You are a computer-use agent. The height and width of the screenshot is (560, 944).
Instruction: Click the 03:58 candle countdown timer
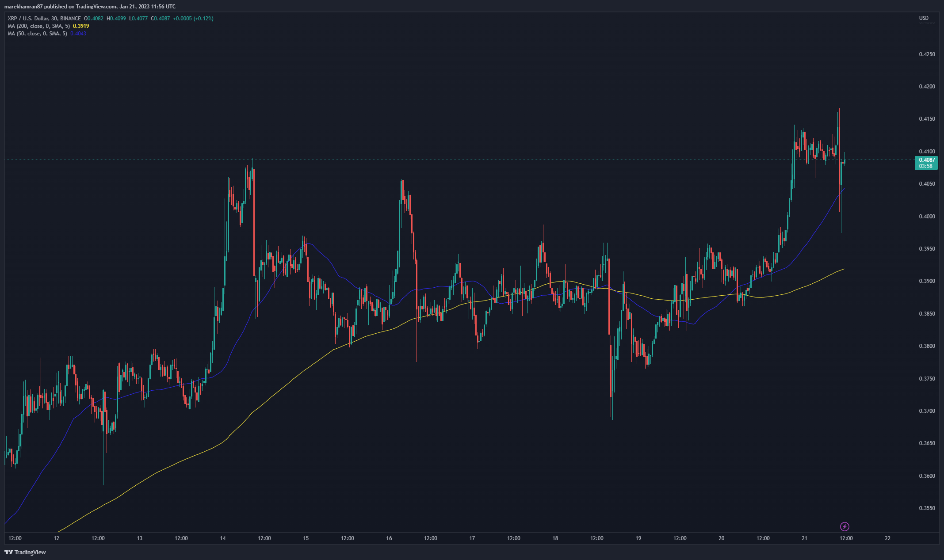click(925, 166)
